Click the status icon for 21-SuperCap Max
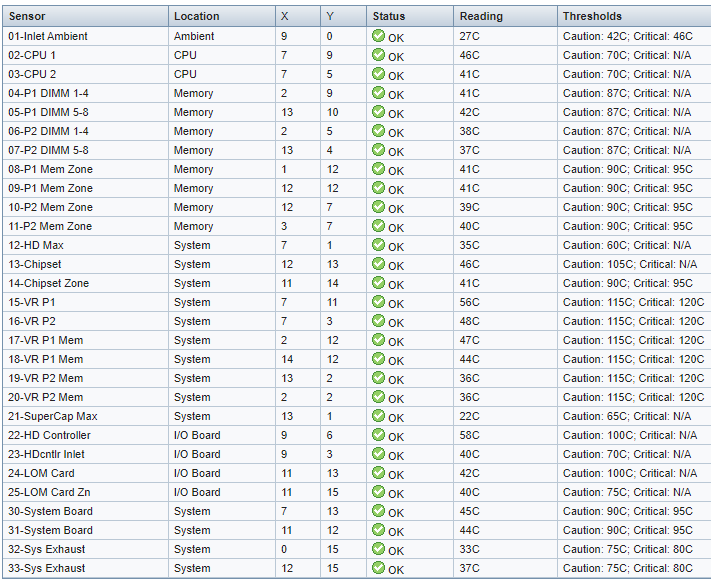 click(x=378, y=416)
